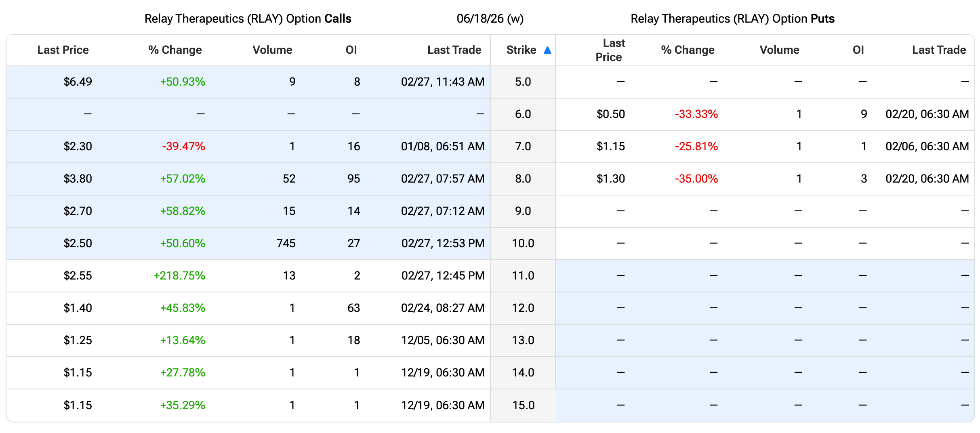
Task: Select call change +58.82%
Action: coord(183,211)
